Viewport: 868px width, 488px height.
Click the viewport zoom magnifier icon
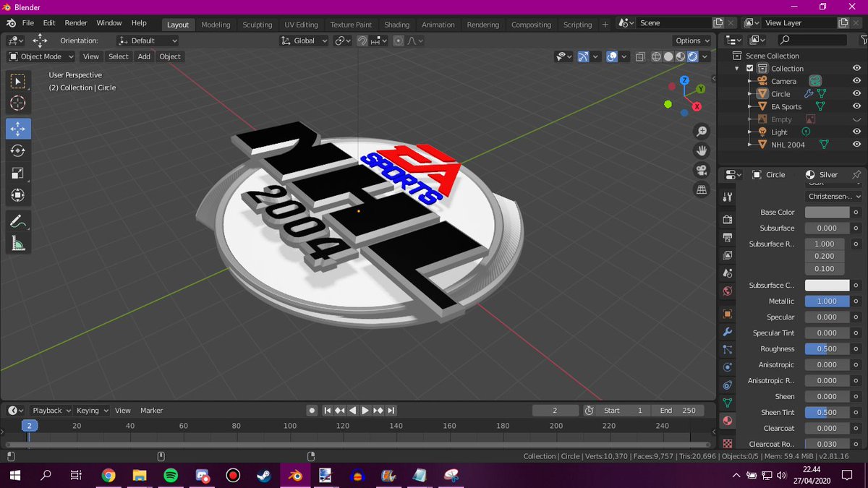(701, 132)
